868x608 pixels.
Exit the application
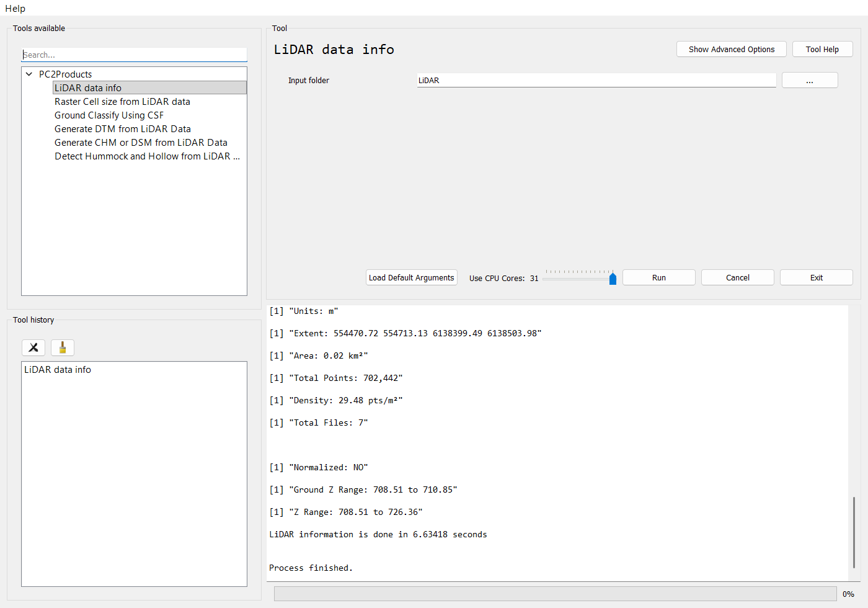pos(817,277)
